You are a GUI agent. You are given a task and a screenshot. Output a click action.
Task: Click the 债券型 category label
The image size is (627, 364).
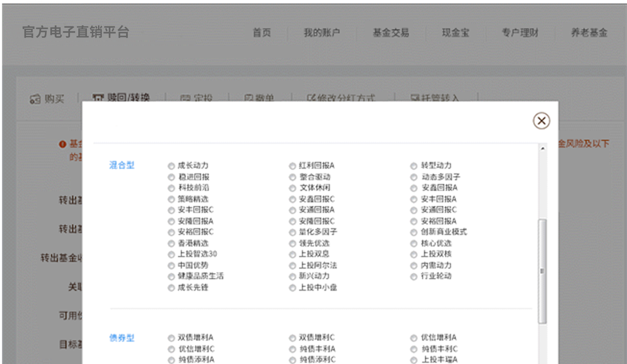(122, 338)
